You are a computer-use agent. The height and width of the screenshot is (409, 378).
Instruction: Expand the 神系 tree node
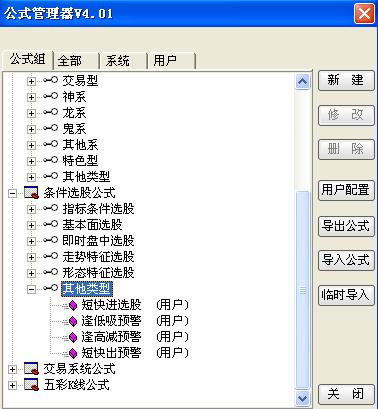pos(31,97)
